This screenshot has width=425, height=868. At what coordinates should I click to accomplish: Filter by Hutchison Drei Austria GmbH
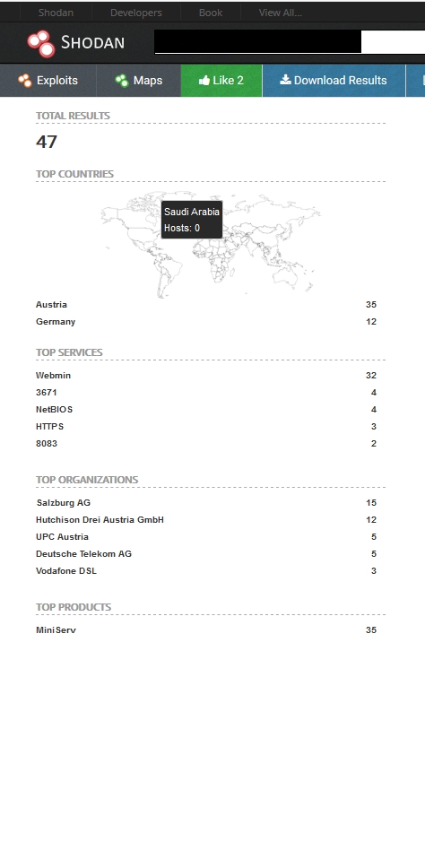point(100,520)
